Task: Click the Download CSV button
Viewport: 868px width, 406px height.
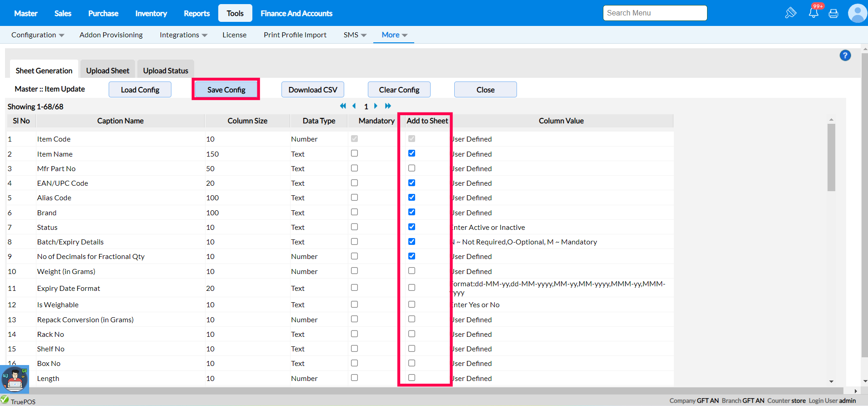Action: tap(313, 90)
